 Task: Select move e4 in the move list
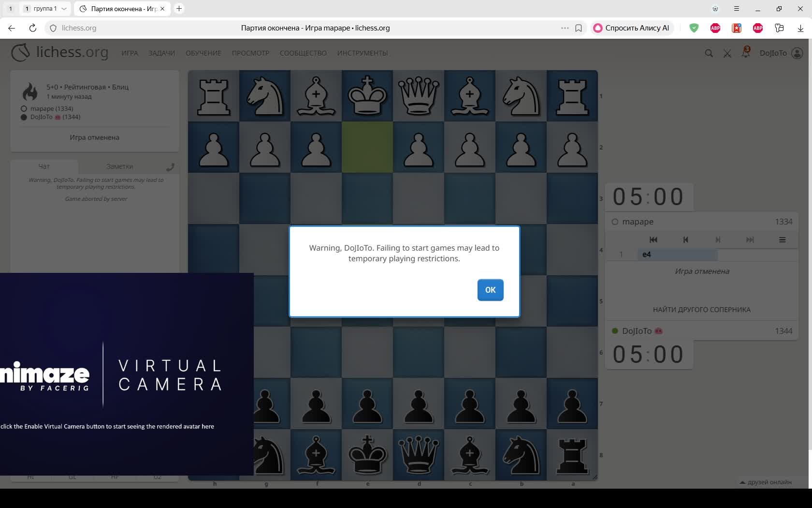pos(646,254)
